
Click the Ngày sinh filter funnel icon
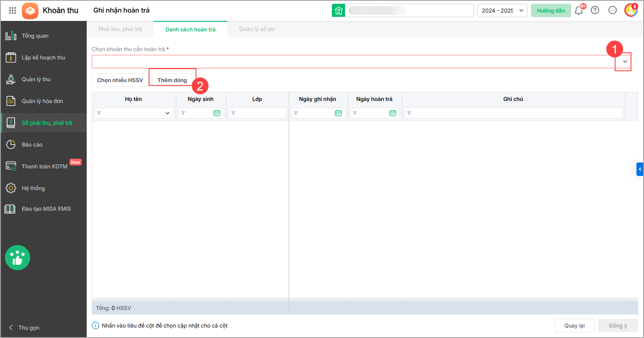(x=183, y=113)
